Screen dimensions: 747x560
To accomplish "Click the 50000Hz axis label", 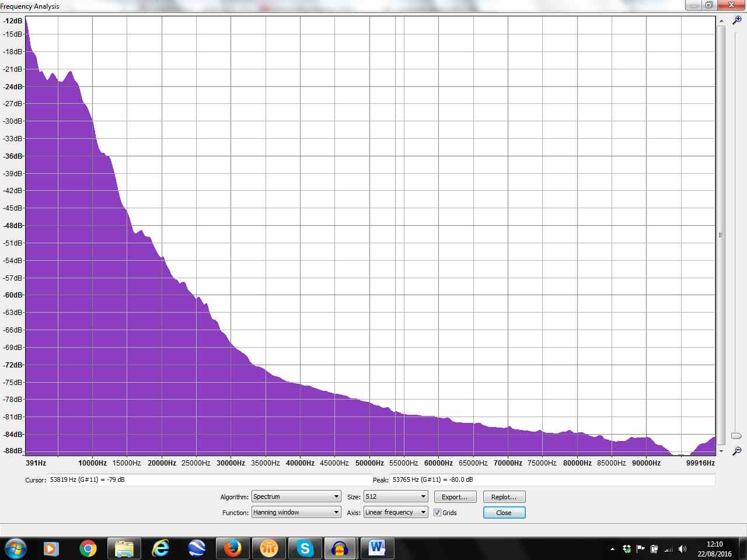I will [369, 463].
